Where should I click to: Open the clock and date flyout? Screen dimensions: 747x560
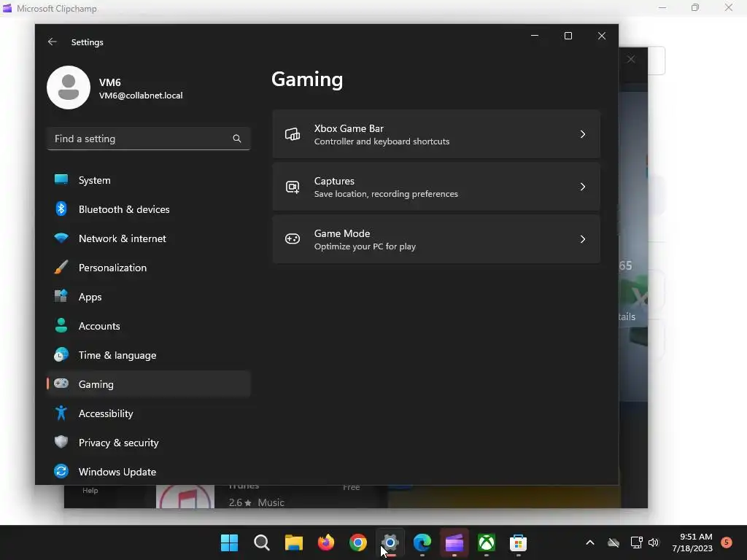click(692, 542)
